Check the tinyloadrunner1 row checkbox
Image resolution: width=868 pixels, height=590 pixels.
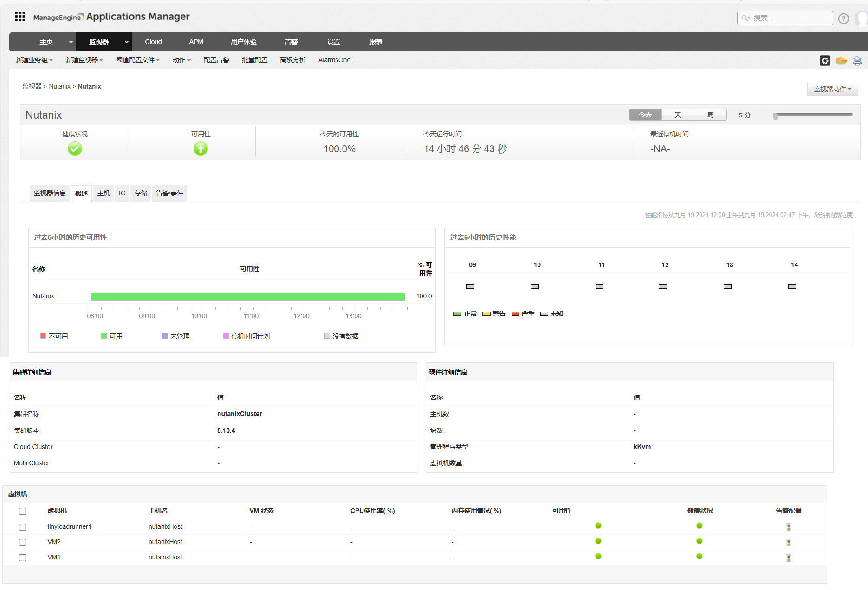[x=22, y=527]
